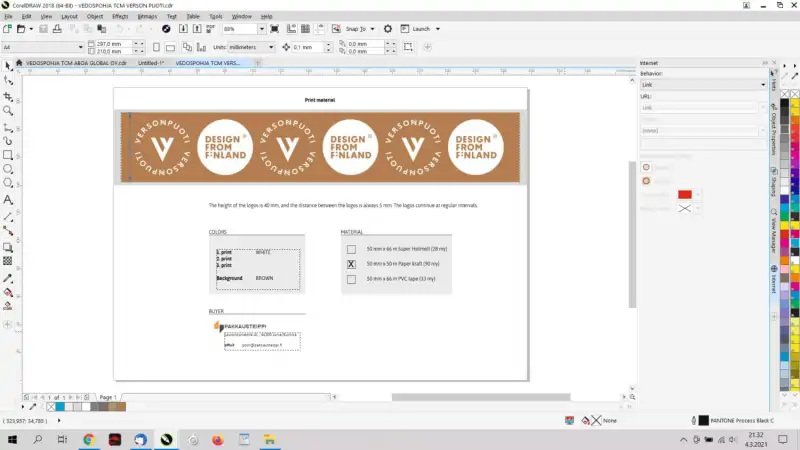This screenshot has width=800, height=450.
Task: Expand the Launch dropdown arrow
Action: (x=438, y=29)
